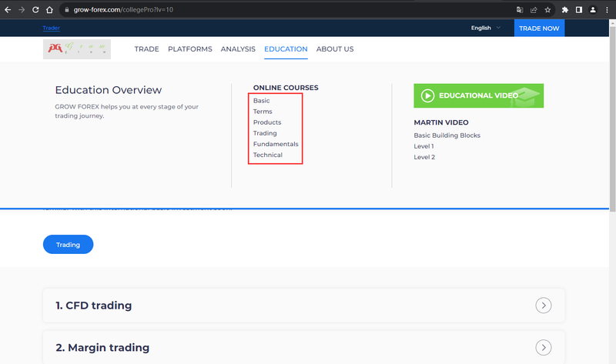The width and height of the screenshot is (616, 364).
Task: Expand the CFD trading section arrow
Action: pyautogui.click(x=544, y=306)
